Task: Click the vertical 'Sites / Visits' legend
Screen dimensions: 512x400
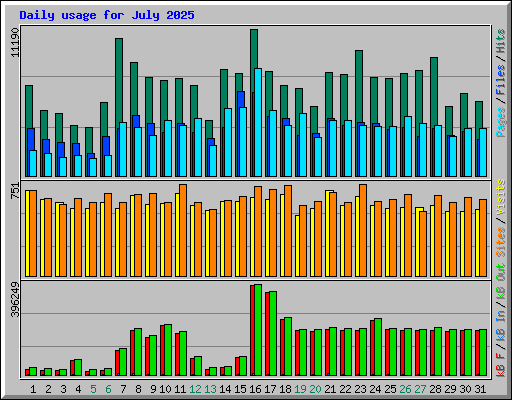Action: [x=500, y=218]
